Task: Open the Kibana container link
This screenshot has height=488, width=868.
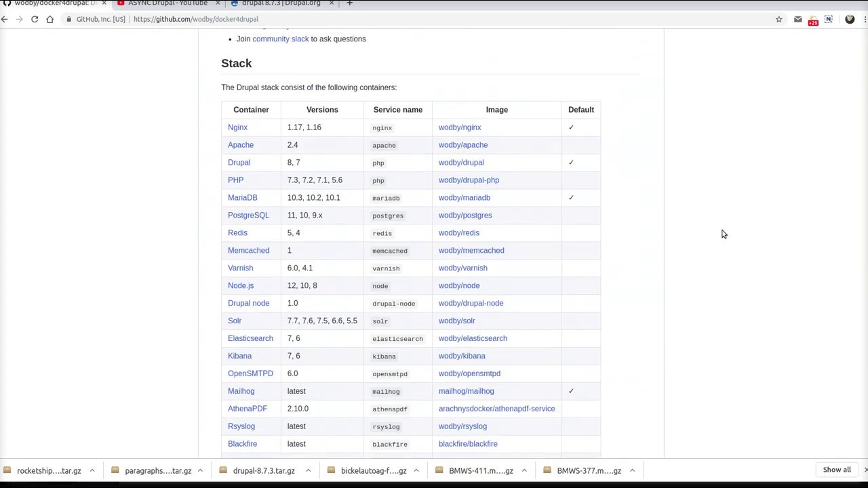Action: point(239,356)
